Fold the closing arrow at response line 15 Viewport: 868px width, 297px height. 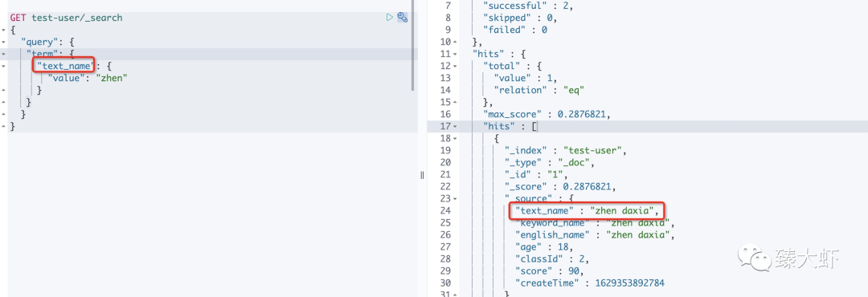click(x=455, y=102)
